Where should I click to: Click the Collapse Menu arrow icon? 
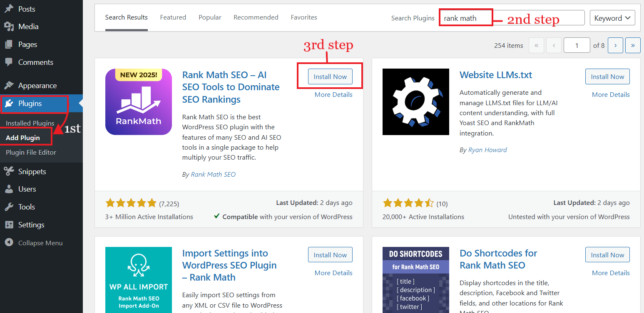point(9,243)
